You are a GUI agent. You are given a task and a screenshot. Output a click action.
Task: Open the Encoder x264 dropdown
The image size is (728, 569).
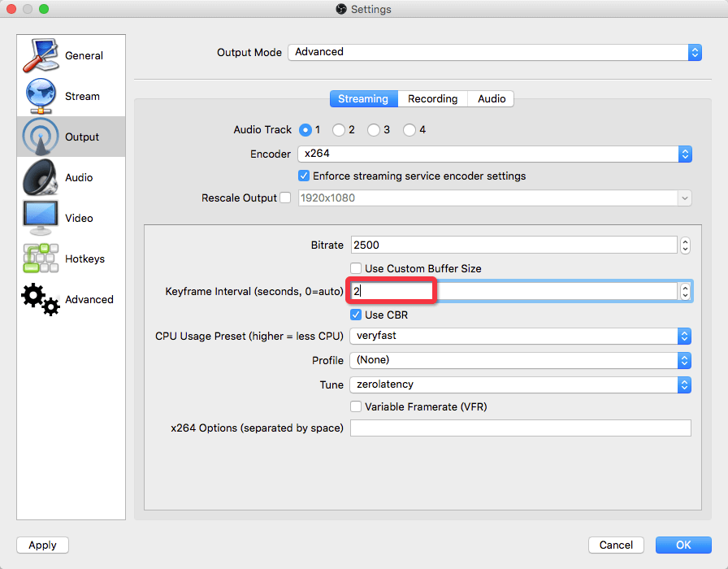(495, 154)
